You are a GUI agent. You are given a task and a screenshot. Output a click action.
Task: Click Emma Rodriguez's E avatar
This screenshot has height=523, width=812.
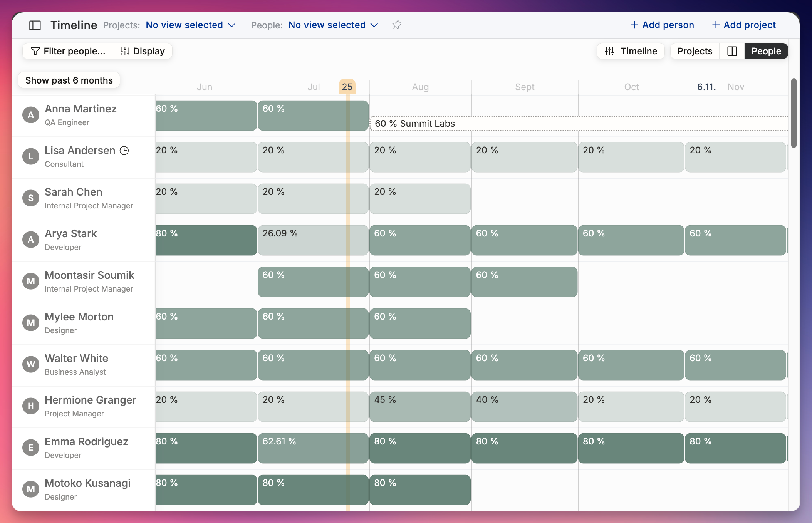[x=31, y=448]
